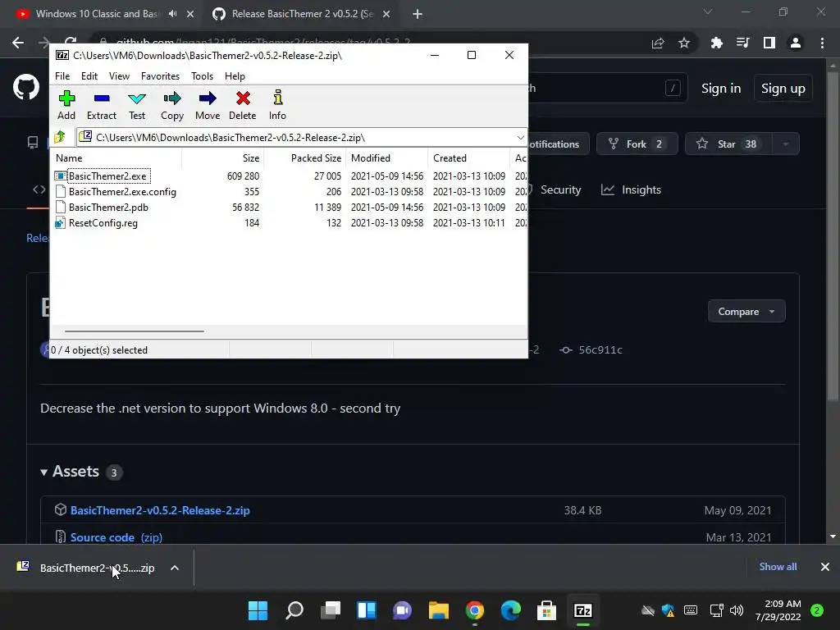The height and width of the screenshot is (630, 840).
Task: Click the Move toolbar icon
Action: 208,105
